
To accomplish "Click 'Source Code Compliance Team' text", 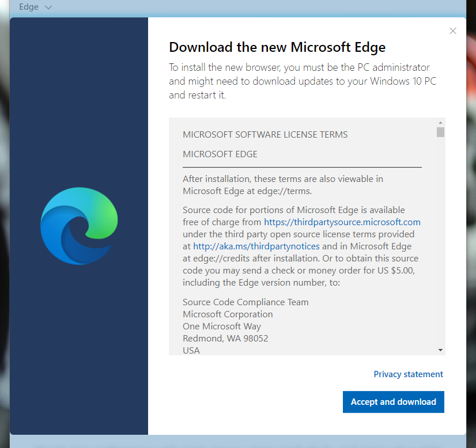I will coord(245,302).
